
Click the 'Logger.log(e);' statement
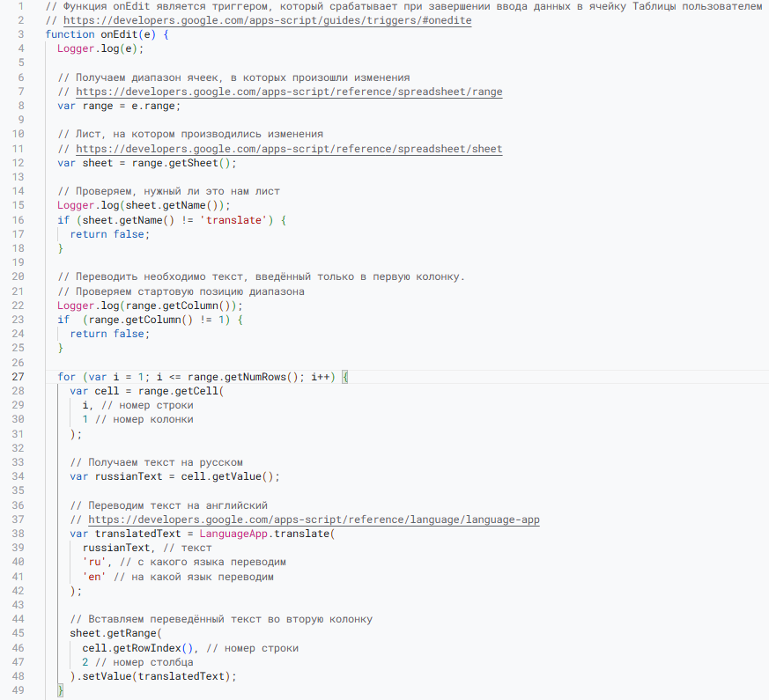click(100, 48)
